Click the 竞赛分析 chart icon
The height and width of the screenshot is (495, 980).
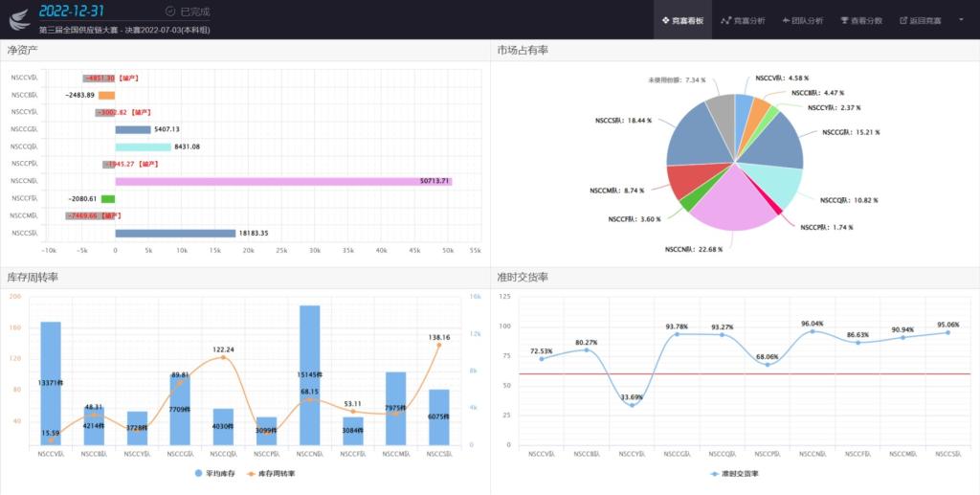point(726,20)
